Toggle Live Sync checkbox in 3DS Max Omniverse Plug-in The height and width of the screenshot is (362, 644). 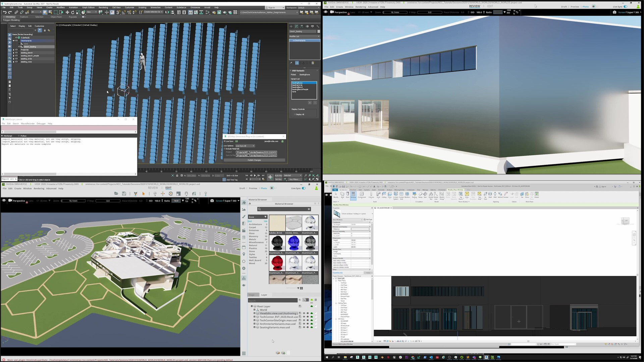[x=225, y=141]
